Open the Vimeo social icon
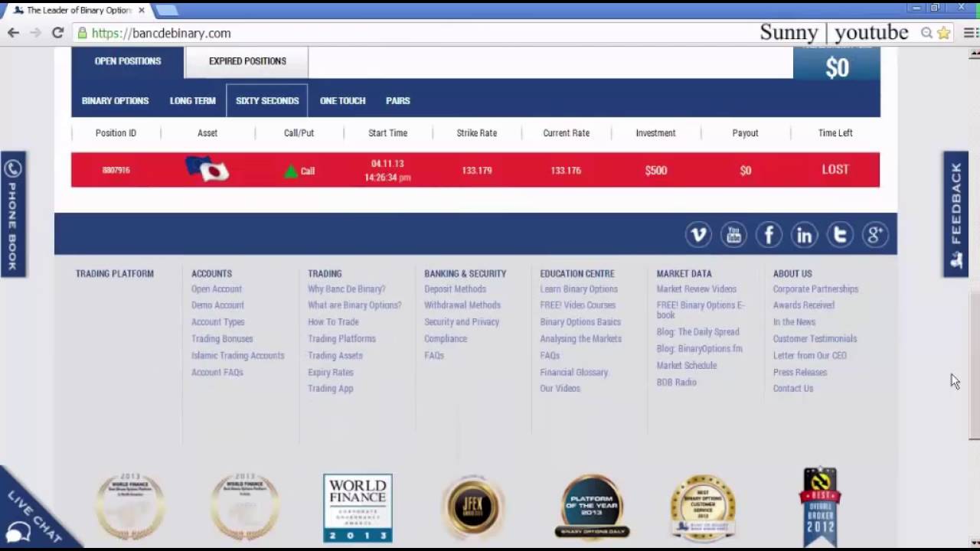 [698, 235]
